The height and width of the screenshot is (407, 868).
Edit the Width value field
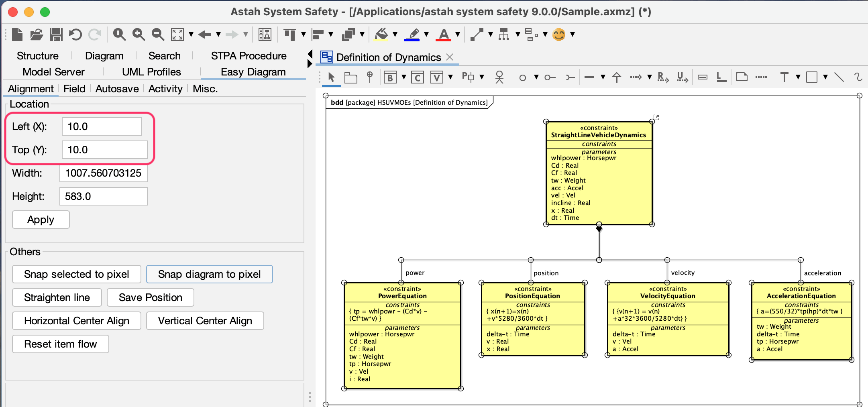tap(103, 173)
